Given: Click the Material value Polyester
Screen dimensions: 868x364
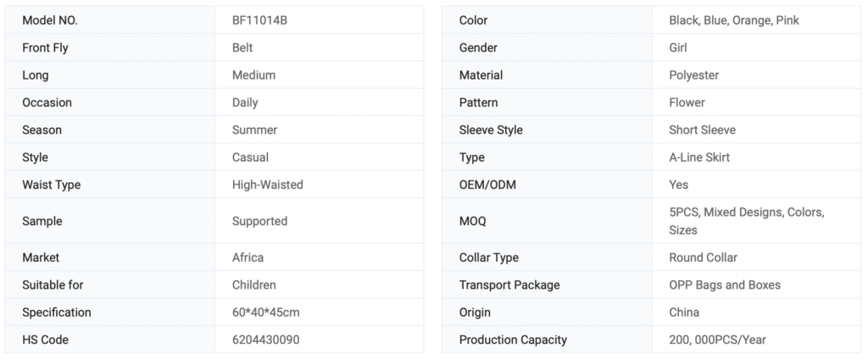Looking at the screenshot, I should tap(693, 75).
